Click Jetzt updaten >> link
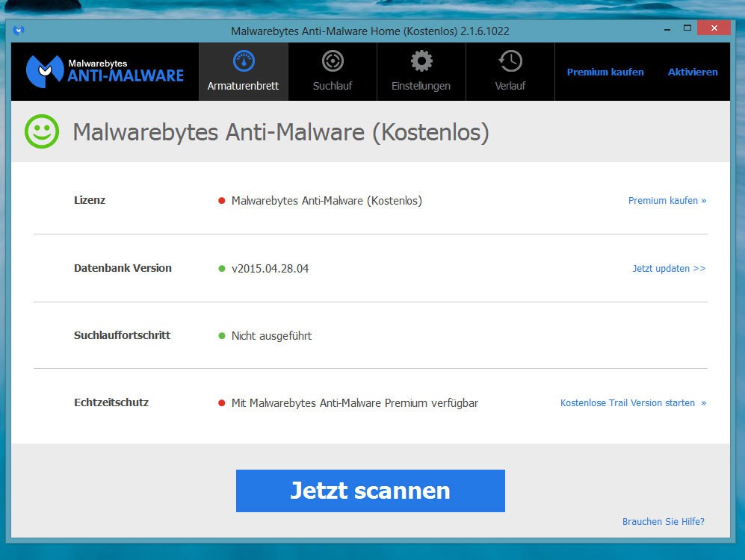 (x=669, y=269)
